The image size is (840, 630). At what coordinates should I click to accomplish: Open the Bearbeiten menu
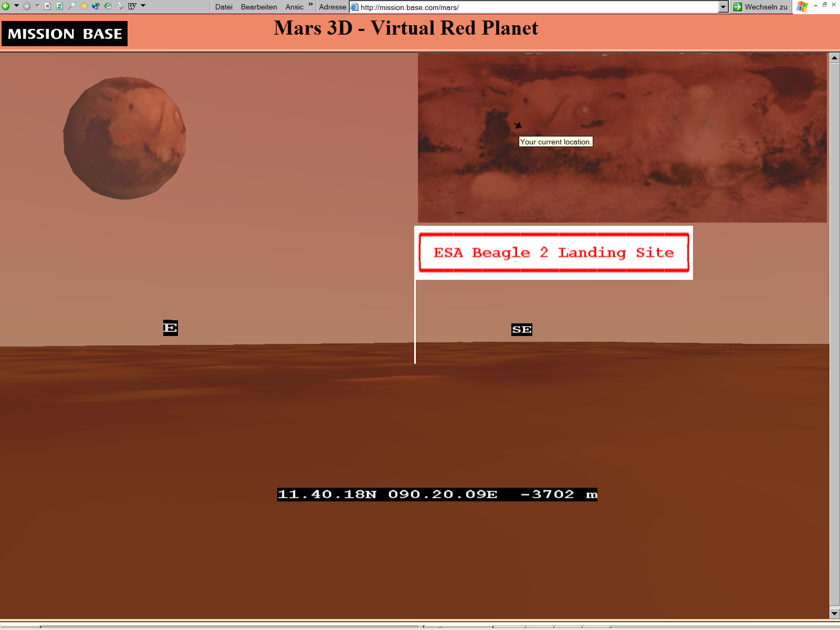(259, 7)
